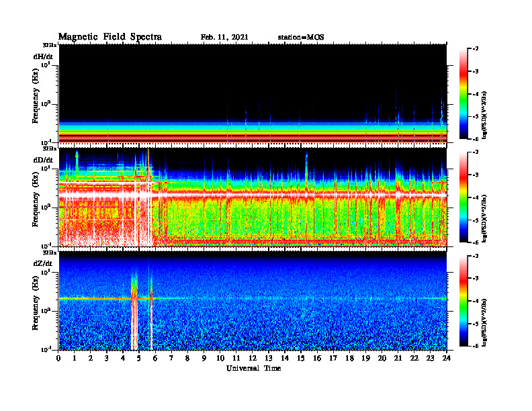Click hour 20 on the Universal Time axis
This screenshot has height=411, width=532.
click(x=382, y=358)
